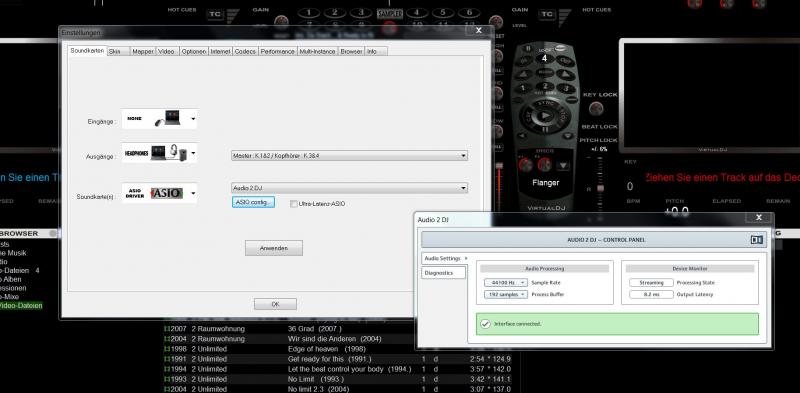Select Audio Settings in the control panel

click(443, 259)
